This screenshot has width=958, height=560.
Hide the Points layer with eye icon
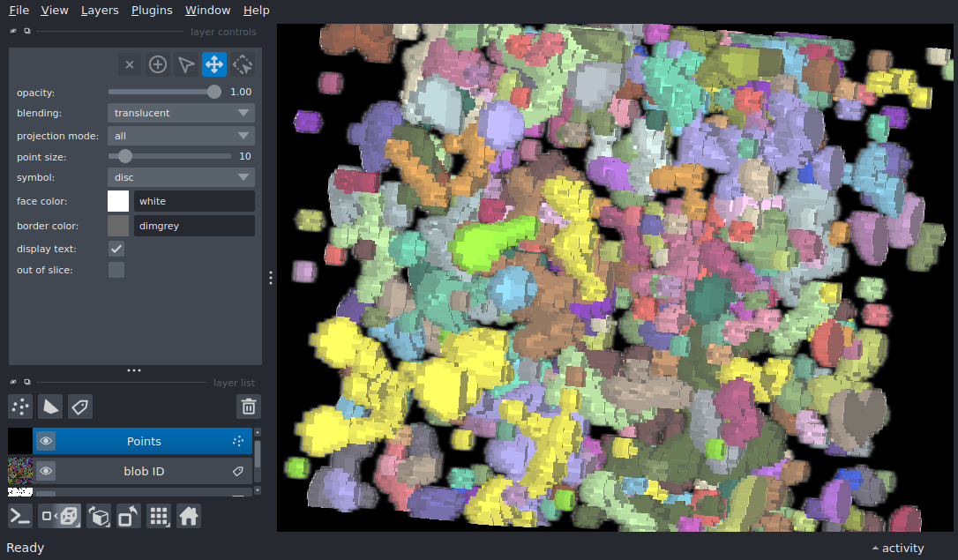46,442
